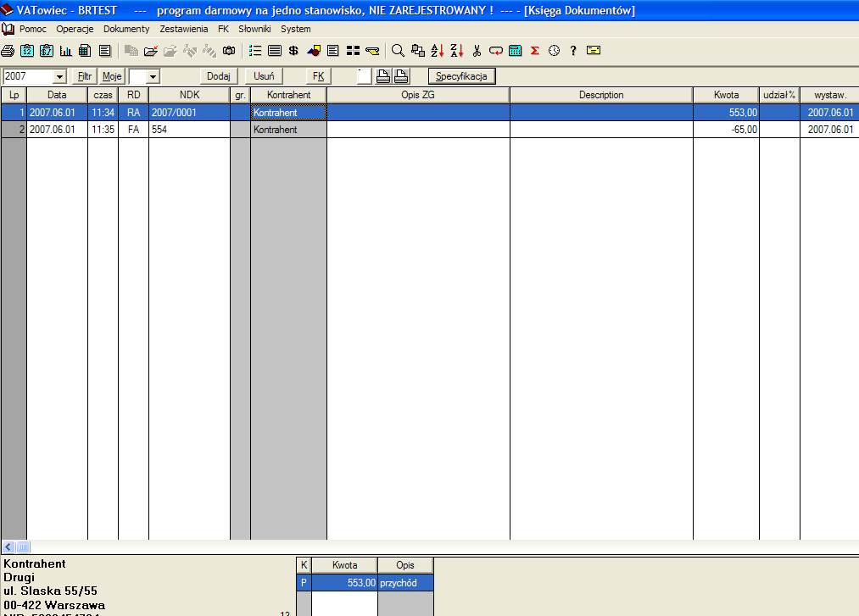The image size is (859, 616).
Task: Sort ascending with the A-Z icon
Action: point(437,51)
